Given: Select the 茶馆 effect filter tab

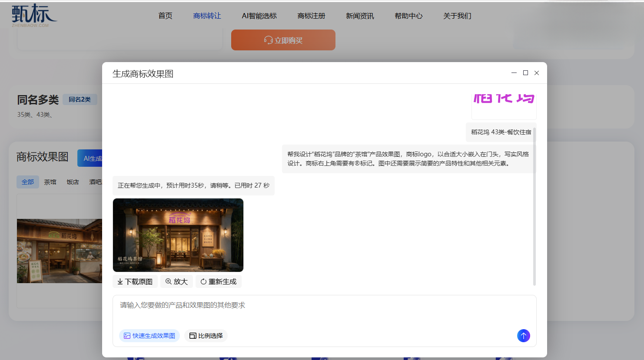Looking at the screenshot, I should (50, 182).
